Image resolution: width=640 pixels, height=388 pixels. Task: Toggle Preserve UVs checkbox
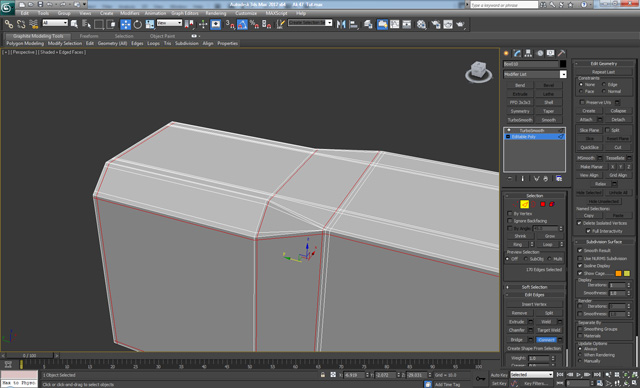pyautogui.click(x=582, y=102)
